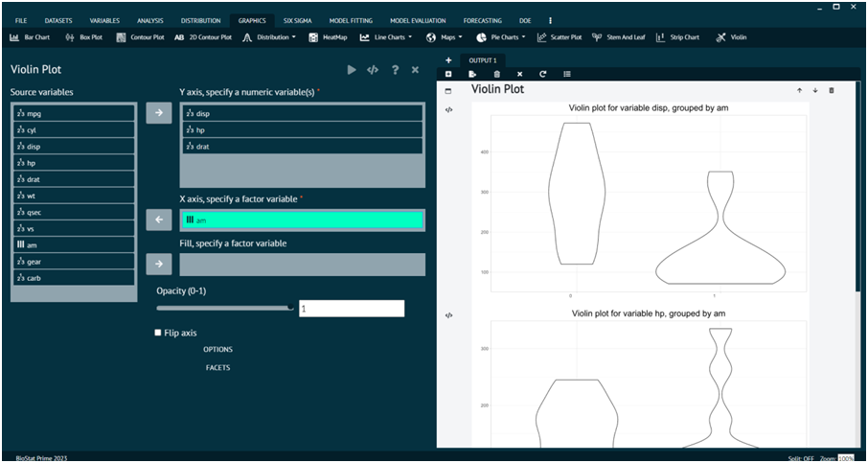This screenshot has width=868, height=463.
Task: Move variable to Y axis with arrow button
Action: [159, 113]
